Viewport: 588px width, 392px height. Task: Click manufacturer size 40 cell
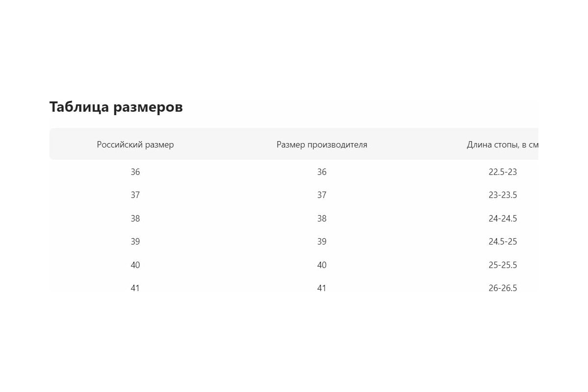point(321,265)
